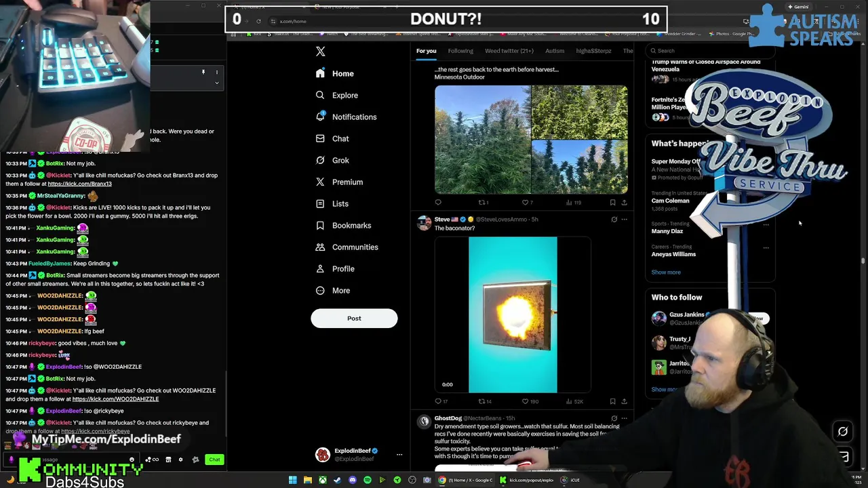Image resolution: width=868 pixels, height=488 pixels.
Task: Open Chat envelope icon in sidebar
Action: point(320,138)
